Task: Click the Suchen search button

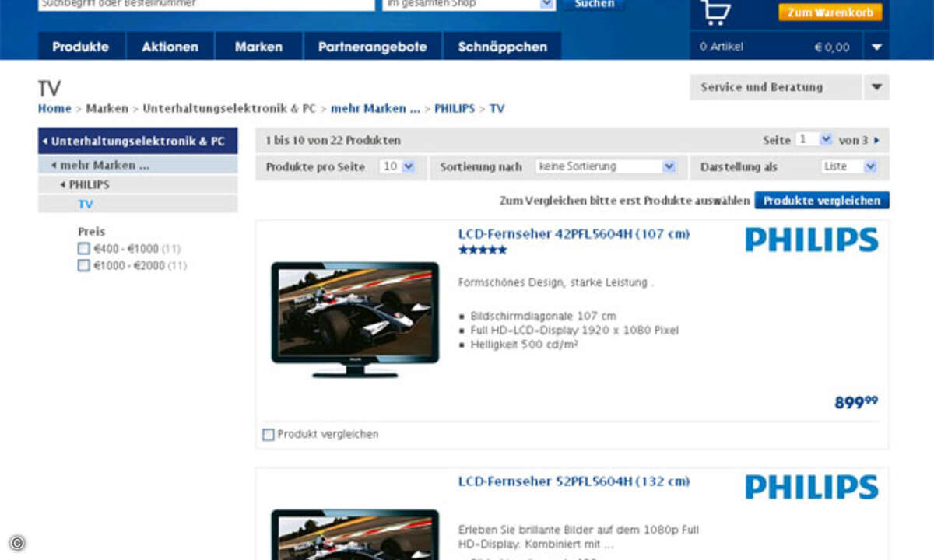Action: (594, 5)
